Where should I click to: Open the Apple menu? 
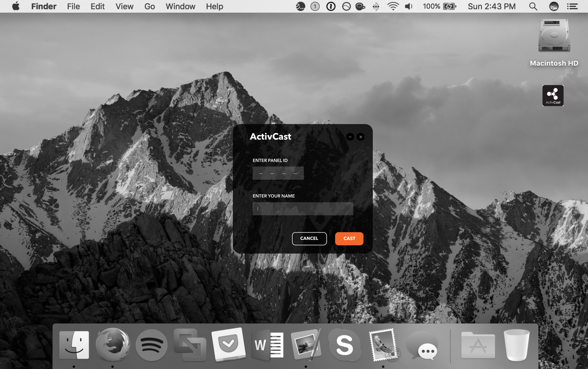16,6
